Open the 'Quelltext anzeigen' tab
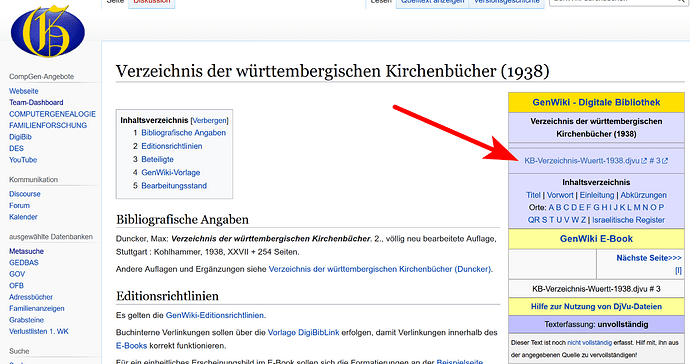The image size is (690, 364). (432, 2)
